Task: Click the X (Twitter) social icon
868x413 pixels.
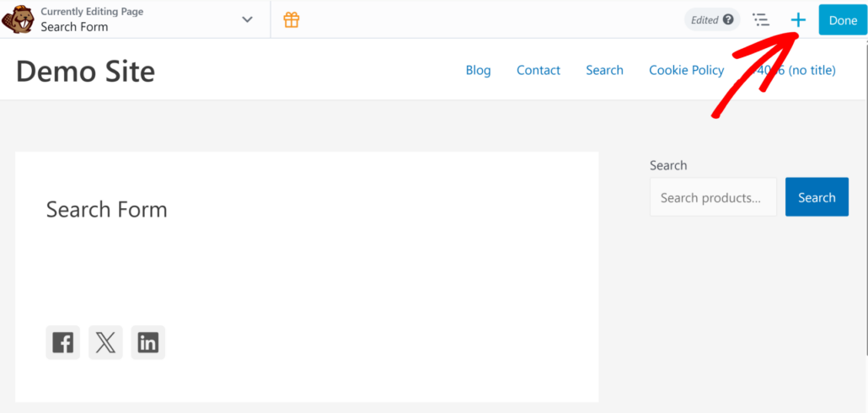Action: 105,342
